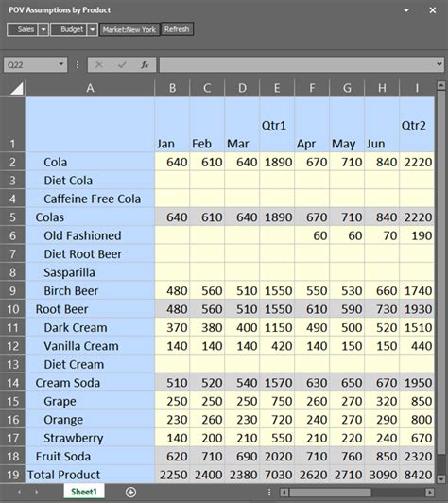The width and height of the screenshot is (448, 503).
Task: Select the Total Product label cell
Action: (x=90, y=475)
